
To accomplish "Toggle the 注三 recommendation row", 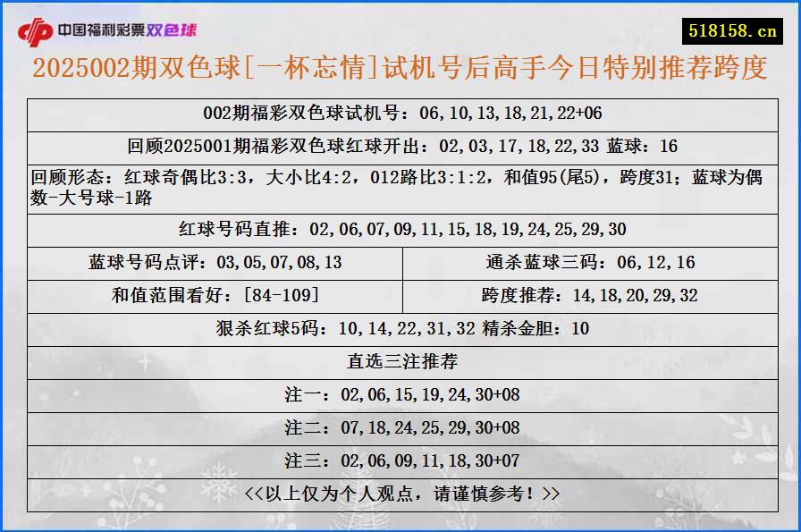I will pos(400,458).
